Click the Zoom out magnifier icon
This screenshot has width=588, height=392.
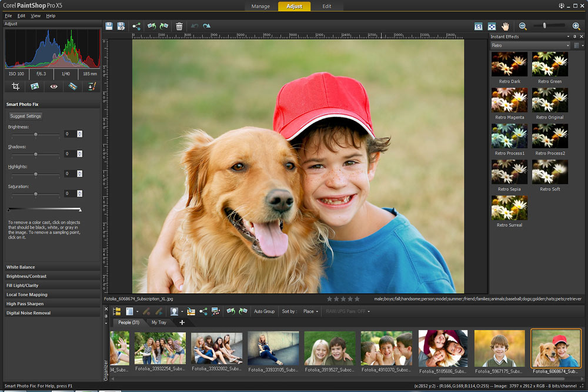click(522, 26)
